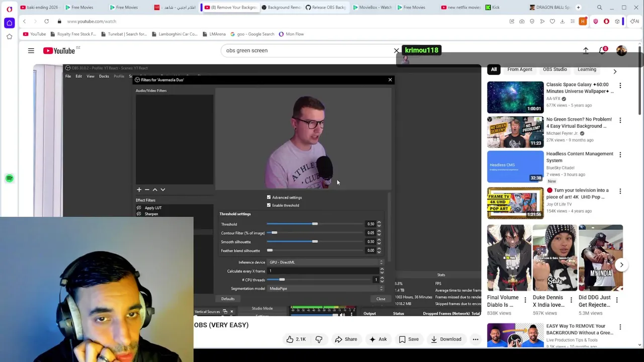644x362 pixels.
Task: Click the YouTube search input field
Action: click(307, 50)
